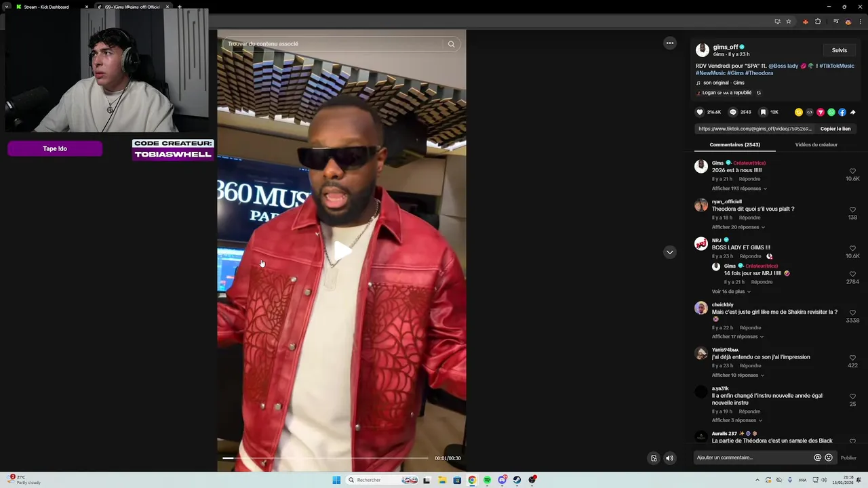The height and width of the screenshot is (488, 868).
Task: Like Gims' reply '14 fois jour sur NRJ'
Action: tap(852, 274)
